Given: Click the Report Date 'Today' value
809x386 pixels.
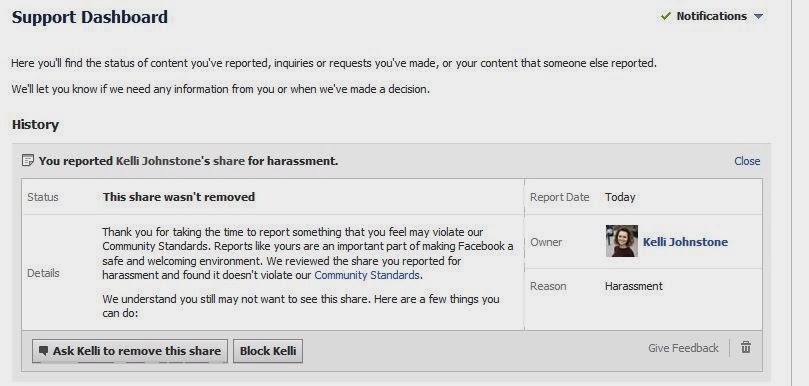Looking at the screenshot, I should pyautogui.click(x=620, y=197).
